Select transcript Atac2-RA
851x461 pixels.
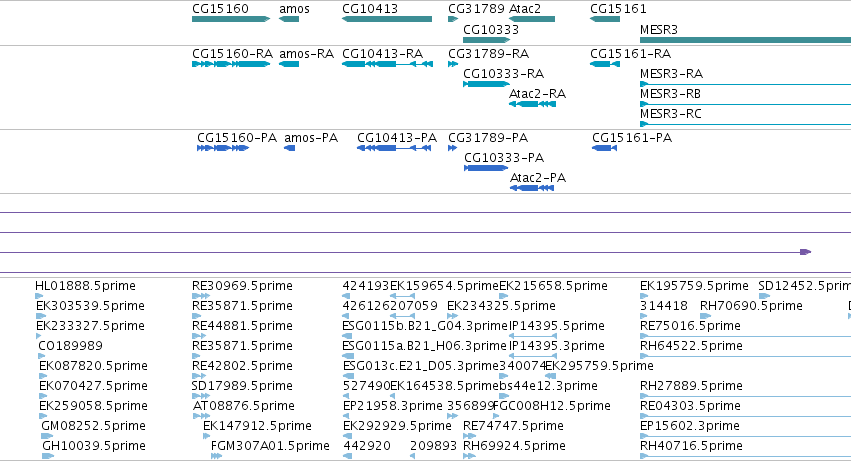(x=537, y=94)
